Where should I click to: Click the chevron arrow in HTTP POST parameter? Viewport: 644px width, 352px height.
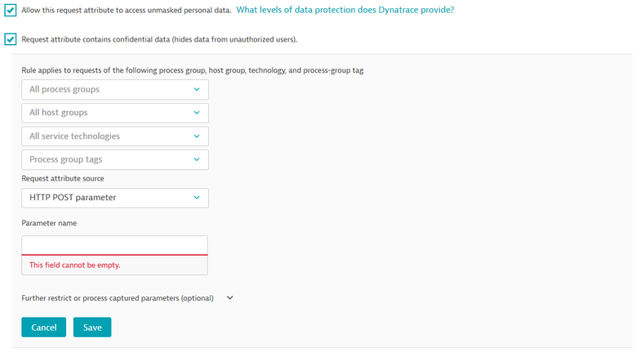pyautogui.click(x=197, y=198)
